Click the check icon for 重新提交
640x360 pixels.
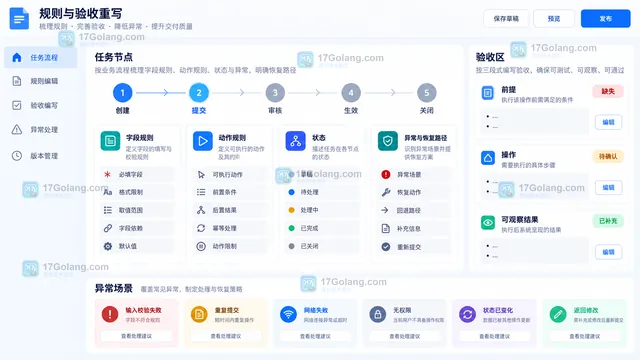386,247
